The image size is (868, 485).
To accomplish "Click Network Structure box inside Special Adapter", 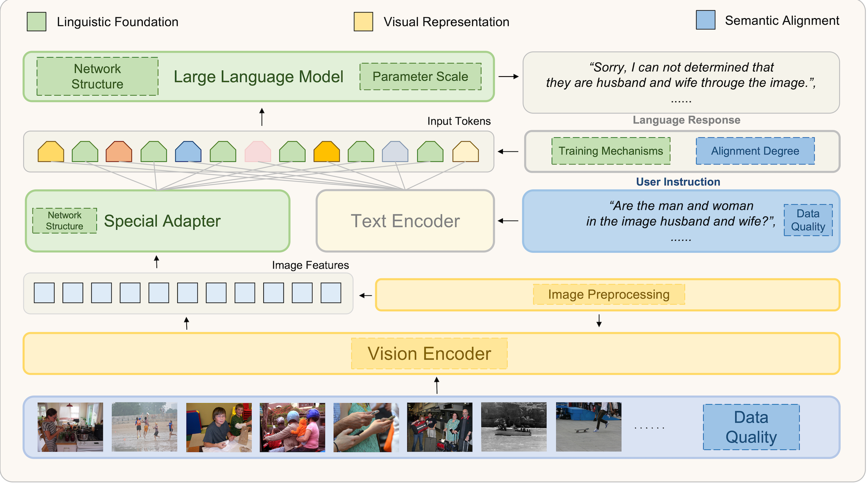I will click(x=65, y=221).
